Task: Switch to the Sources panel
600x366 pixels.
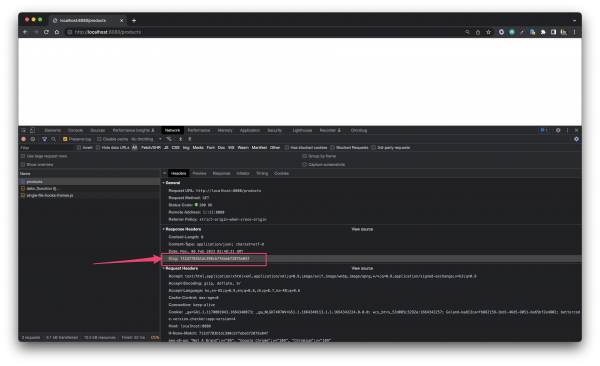Action: [98, 130]
